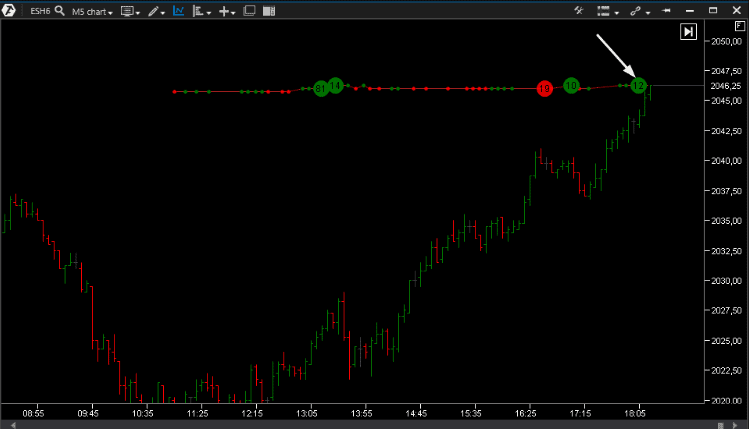
Task: Toggle the blue indicators chart icon
Action: pos(178,11)
